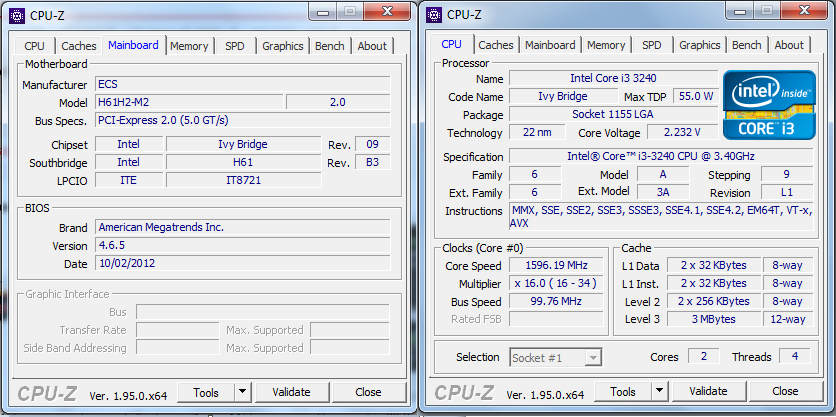Open Mainboard tab in right window
836x417 pixels.
pyautogui.click(x=550, y=45)
